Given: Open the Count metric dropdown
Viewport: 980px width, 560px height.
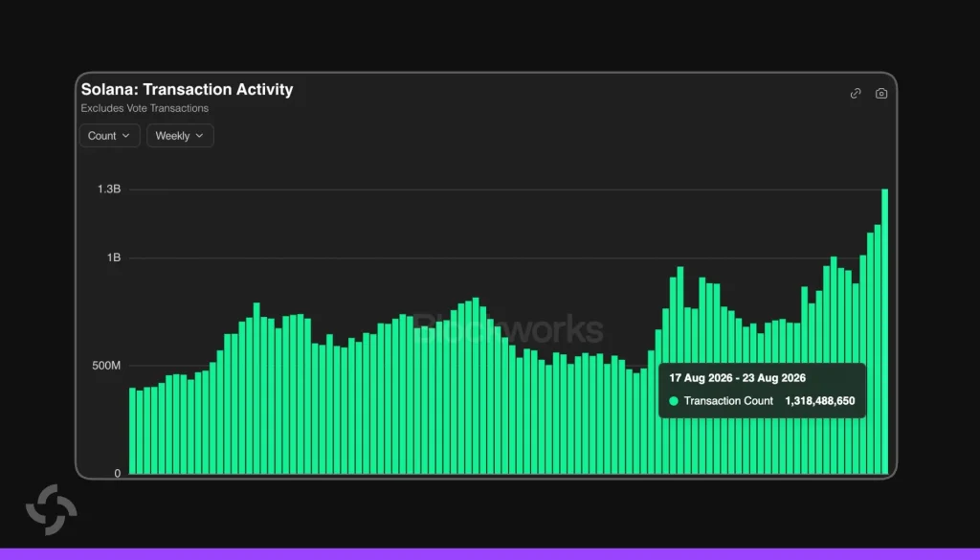Looking at the screenshot, I should coord(109,136).
